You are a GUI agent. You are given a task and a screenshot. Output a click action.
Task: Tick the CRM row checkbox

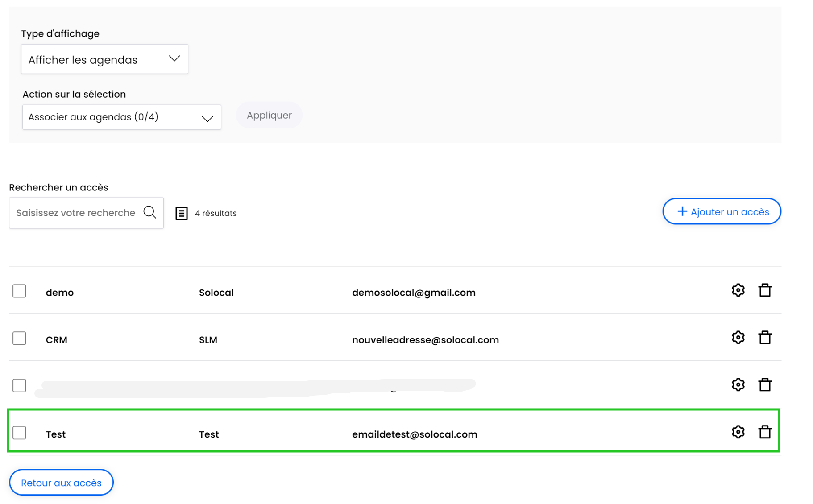pyautogui.click(x=19, y=339)
